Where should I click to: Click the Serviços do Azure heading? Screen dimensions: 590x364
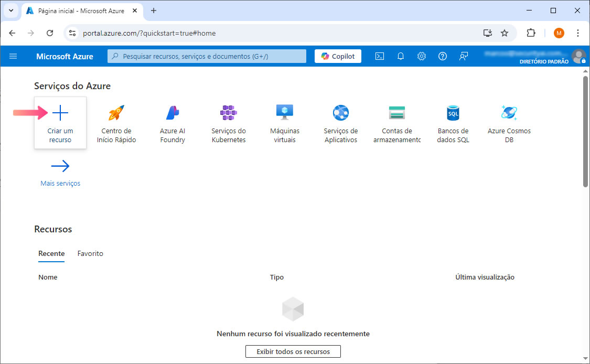click(72, 86)
